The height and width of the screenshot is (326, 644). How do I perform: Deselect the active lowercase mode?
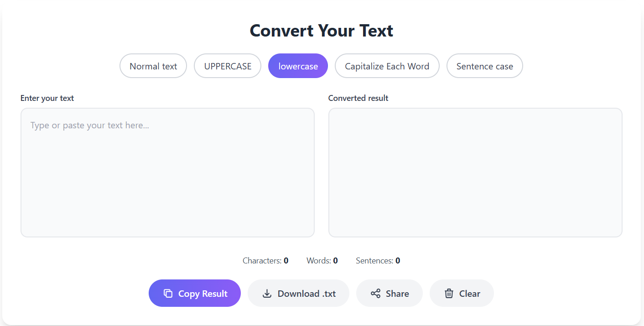[298, 66]
